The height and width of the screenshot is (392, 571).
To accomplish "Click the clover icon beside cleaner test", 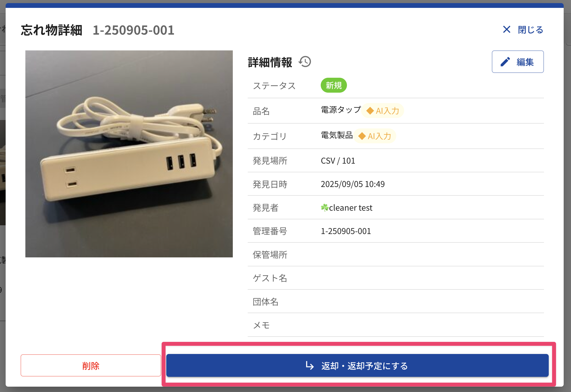I will [325, 208].
